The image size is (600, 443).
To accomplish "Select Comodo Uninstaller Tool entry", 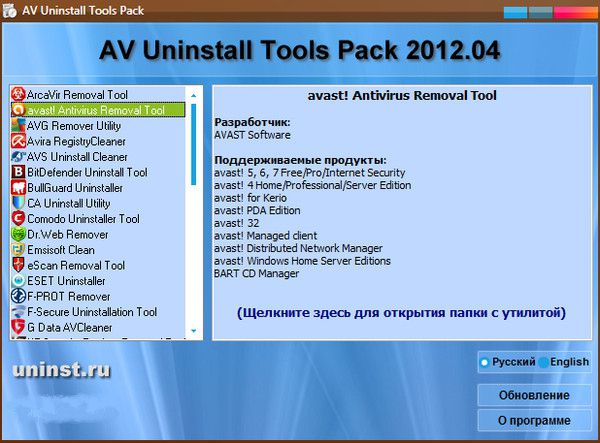I will pyautogui.click(x=98, y=219).
